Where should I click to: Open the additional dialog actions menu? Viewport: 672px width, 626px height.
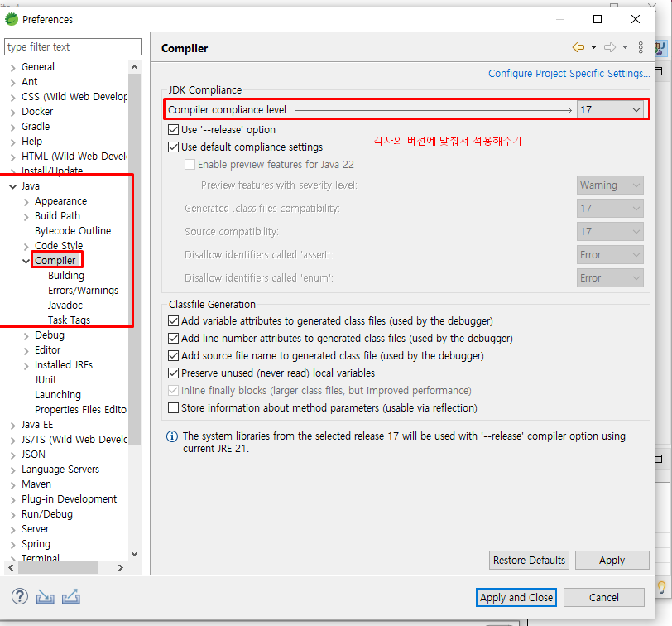pos(641,47)
